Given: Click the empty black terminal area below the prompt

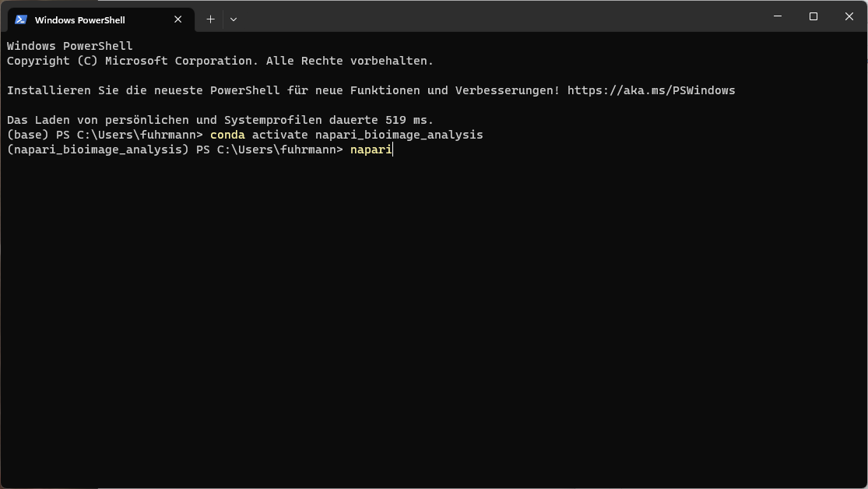Looking at the screenshot, I should (434, 322).
